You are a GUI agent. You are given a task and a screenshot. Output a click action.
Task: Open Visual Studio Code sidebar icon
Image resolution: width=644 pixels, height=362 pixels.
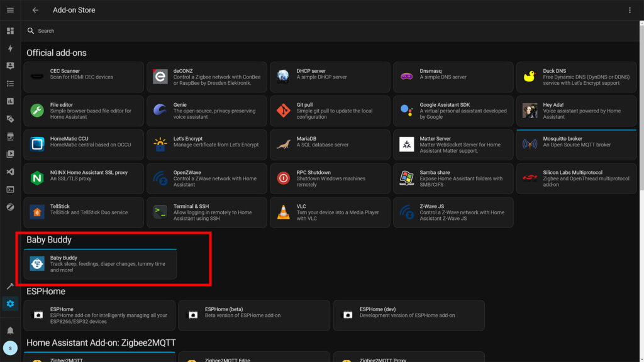10,172
